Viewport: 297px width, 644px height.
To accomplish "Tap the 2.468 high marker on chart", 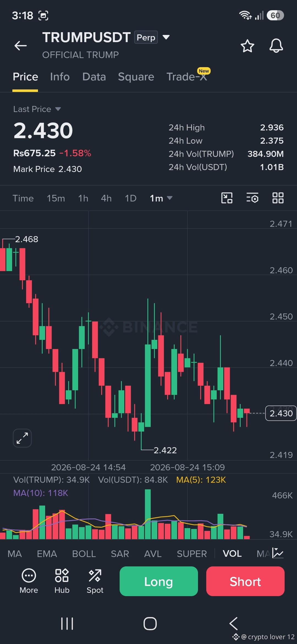I will point(26,239).
